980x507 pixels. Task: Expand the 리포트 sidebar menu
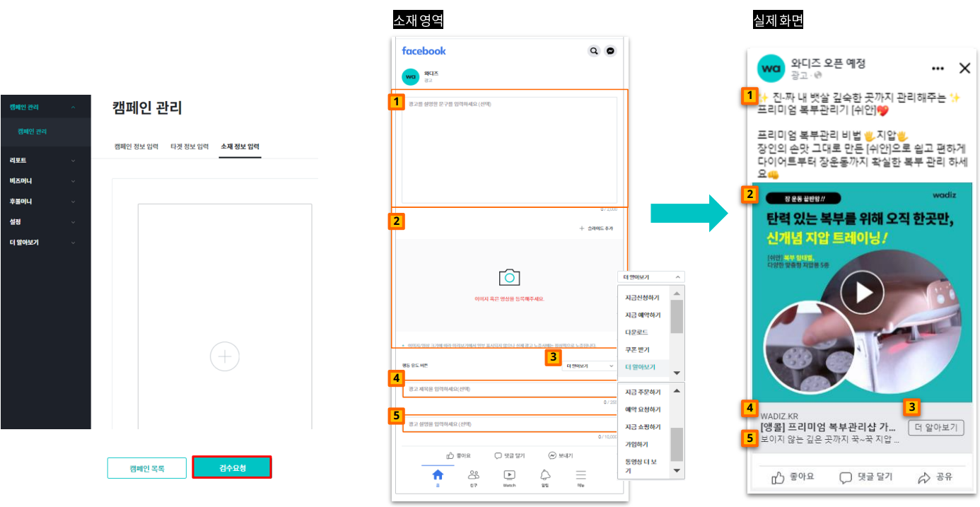[45, 161]
